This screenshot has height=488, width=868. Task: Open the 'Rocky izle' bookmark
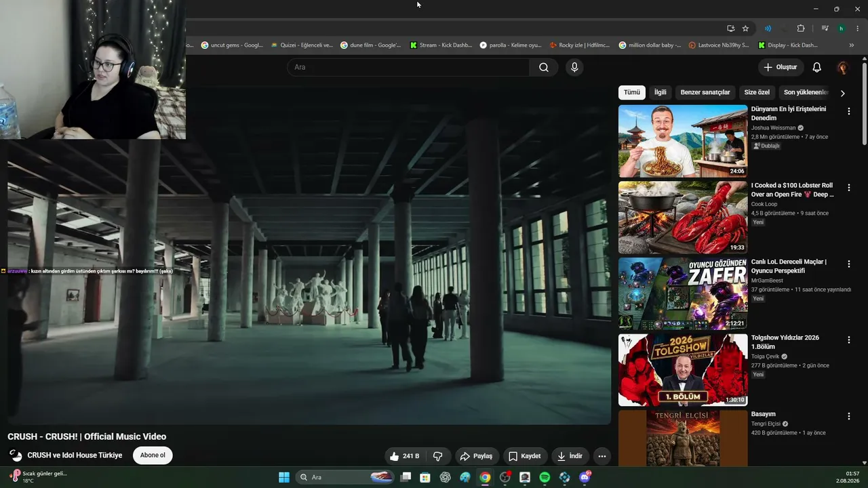pos(580,45)
